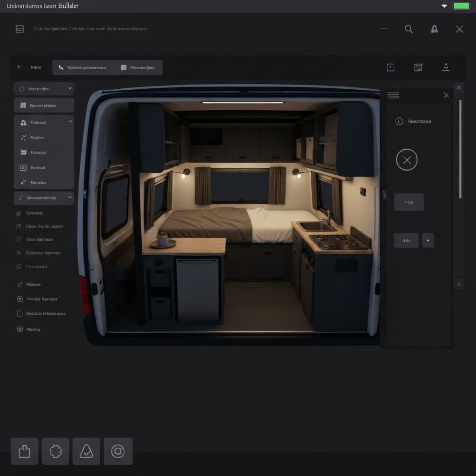Collapse the Materials section chevron

pyautogui.click(x=69, y=122)
